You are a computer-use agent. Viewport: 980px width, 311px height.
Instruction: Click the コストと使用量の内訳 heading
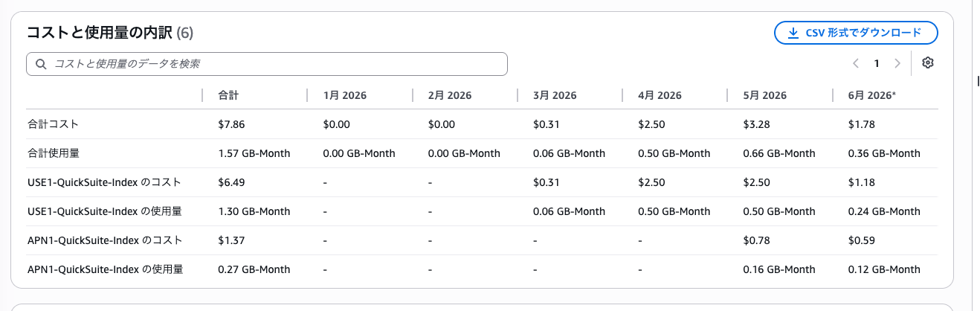point(100,33)
